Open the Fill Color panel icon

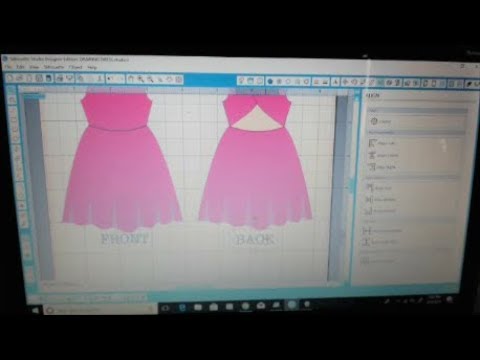(270, 81)
